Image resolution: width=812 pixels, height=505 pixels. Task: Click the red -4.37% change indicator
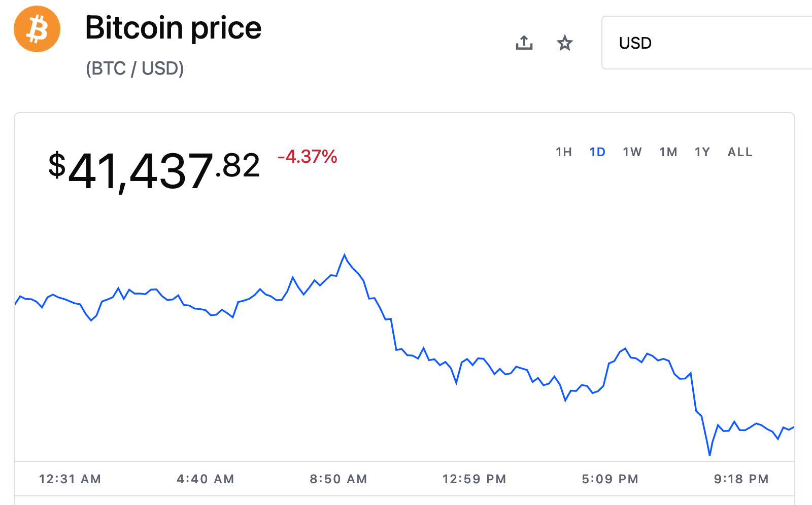[x=308, y=157]
